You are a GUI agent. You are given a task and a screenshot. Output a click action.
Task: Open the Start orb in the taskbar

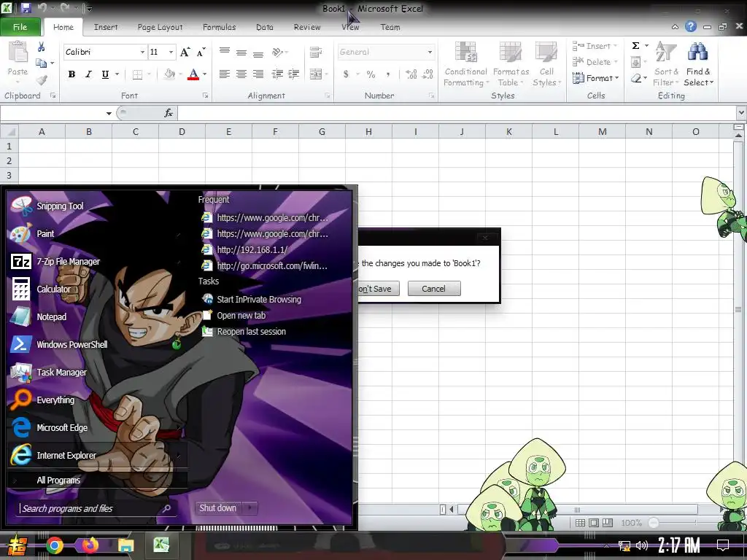[17, 546]
